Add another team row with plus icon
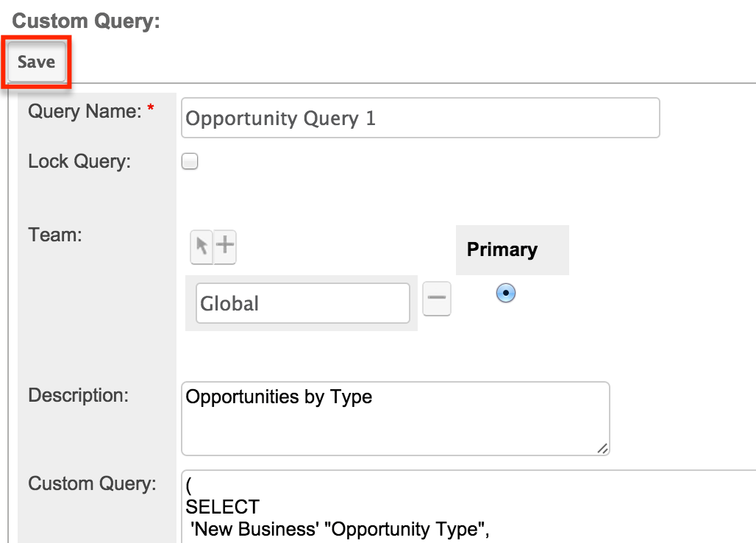The height and width of the screenshot is (543, 756). 225,247
